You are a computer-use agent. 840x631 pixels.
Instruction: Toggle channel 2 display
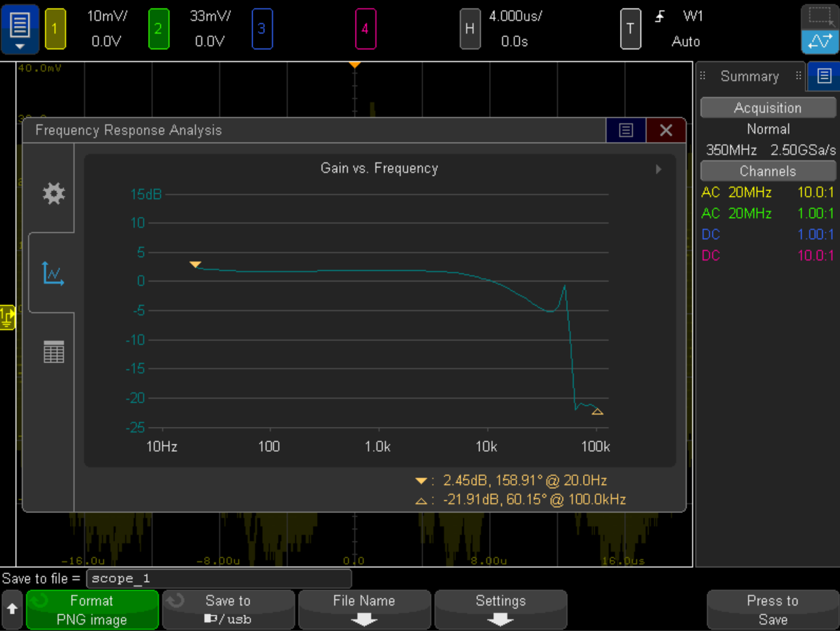158,29
